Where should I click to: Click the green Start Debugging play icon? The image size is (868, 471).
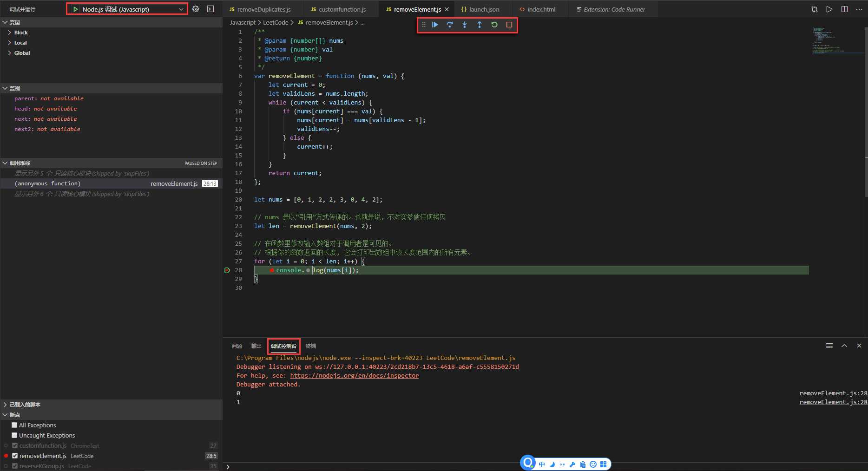click(75, 9)
